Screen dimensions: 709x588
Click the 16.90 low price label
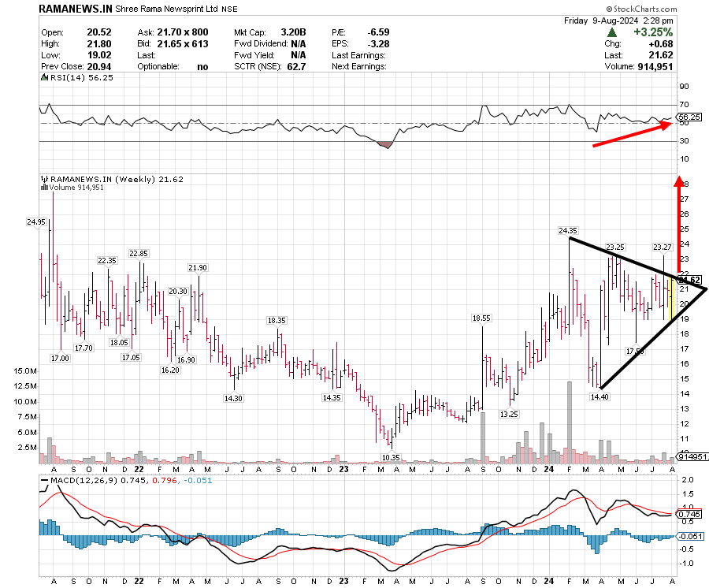coord(186,359)
